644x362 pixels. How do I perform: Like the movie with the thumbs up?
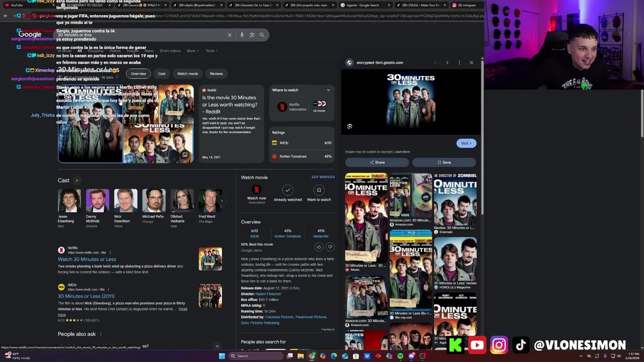318,247
